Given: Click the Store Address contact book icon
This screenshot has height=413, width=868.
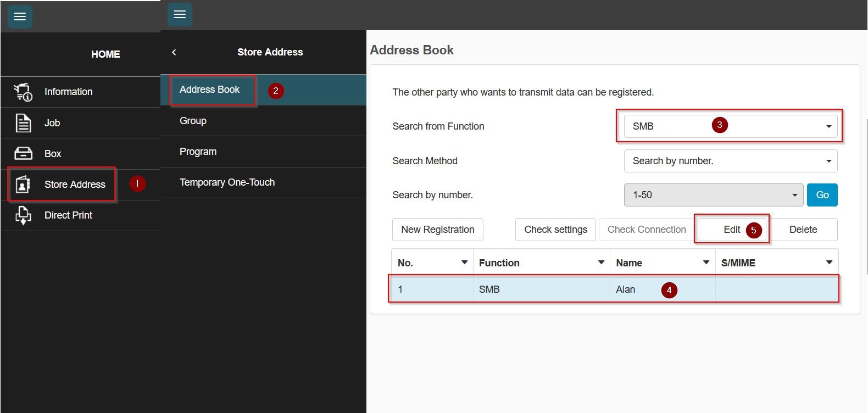Looking at the screenshot, I should [x=23, y=185].
